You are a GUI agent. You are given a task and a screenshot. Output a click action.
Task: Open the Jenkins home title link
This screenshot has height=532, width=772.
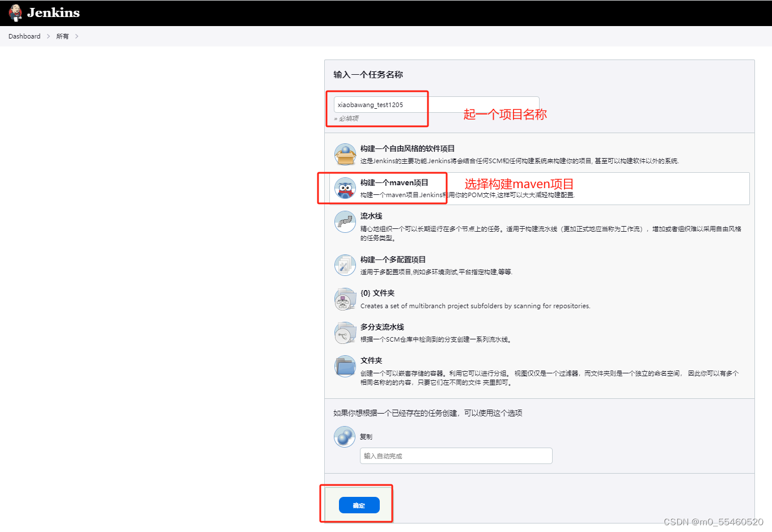(x=53, y=12)
